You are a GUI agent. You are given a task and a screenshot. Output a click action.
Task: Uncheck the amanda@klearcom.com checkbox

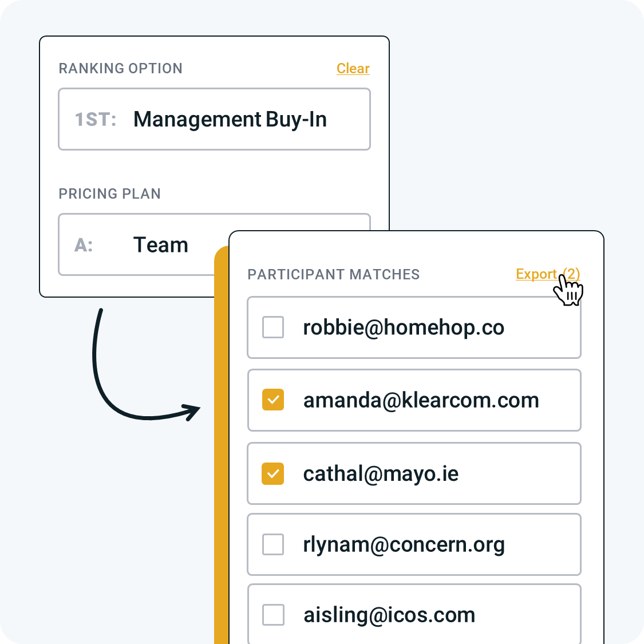click(273, 400)
